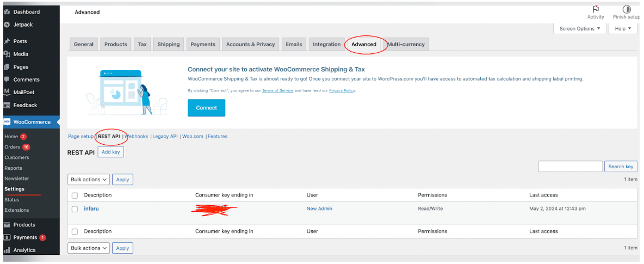Screen dimensions: 644x264
Task: Open Newsletter submenu item
Action: coord(17,179)
